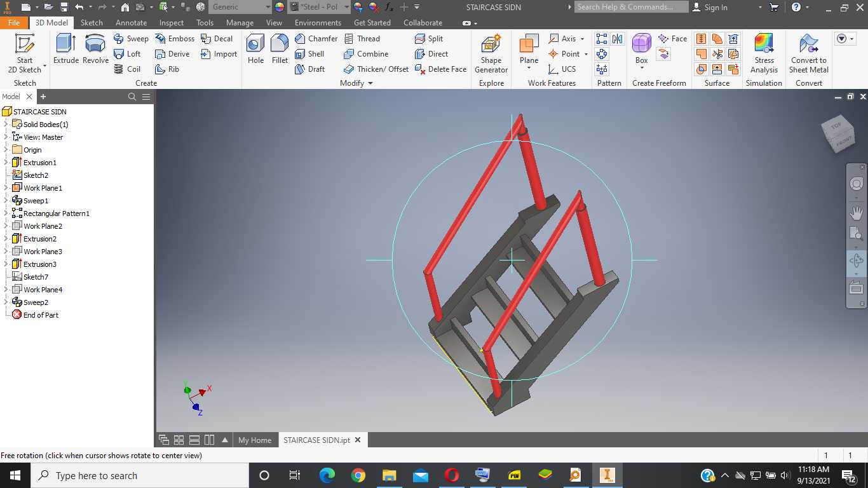The width and height of the screenshot is (868, 488).
Task: Apply the Fillet tool
Action: pyautogui.click(x=280, y=49)
